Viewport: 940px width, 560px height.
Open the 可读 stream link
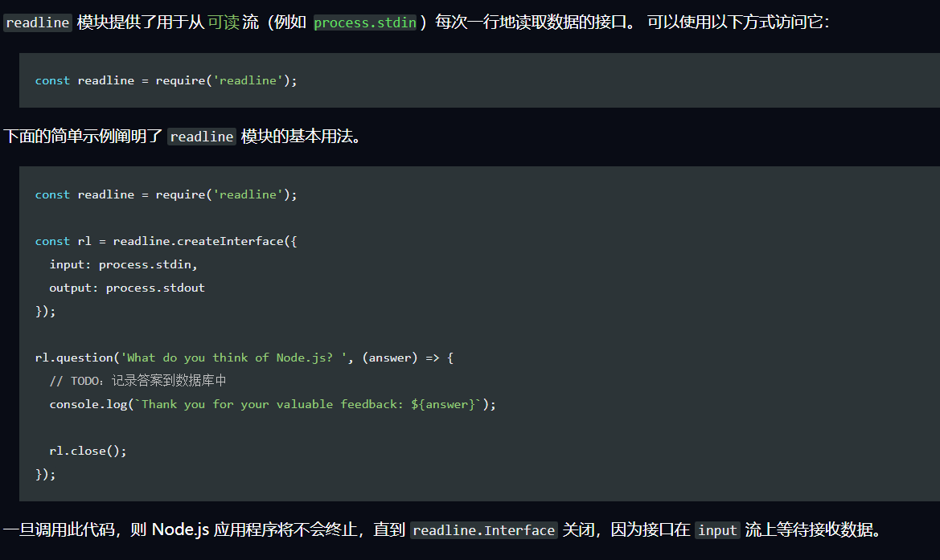pos(224,22)
